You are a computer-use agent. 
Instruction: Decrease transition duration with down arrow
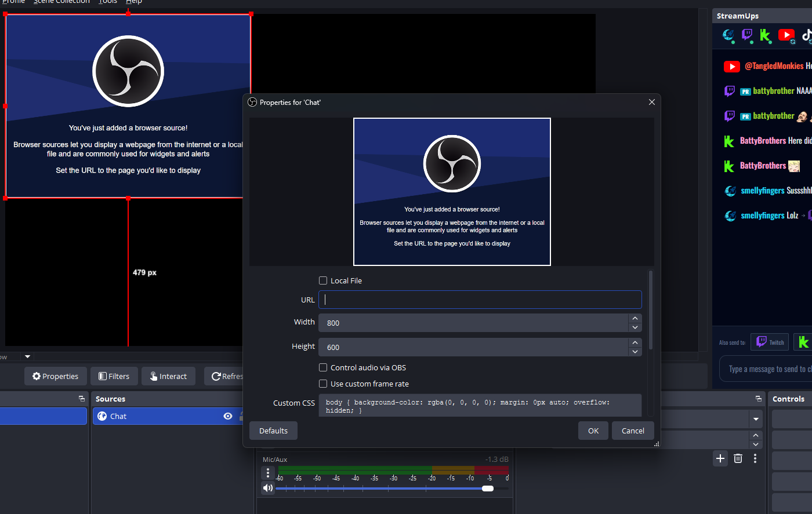click(x=756, y=444)
